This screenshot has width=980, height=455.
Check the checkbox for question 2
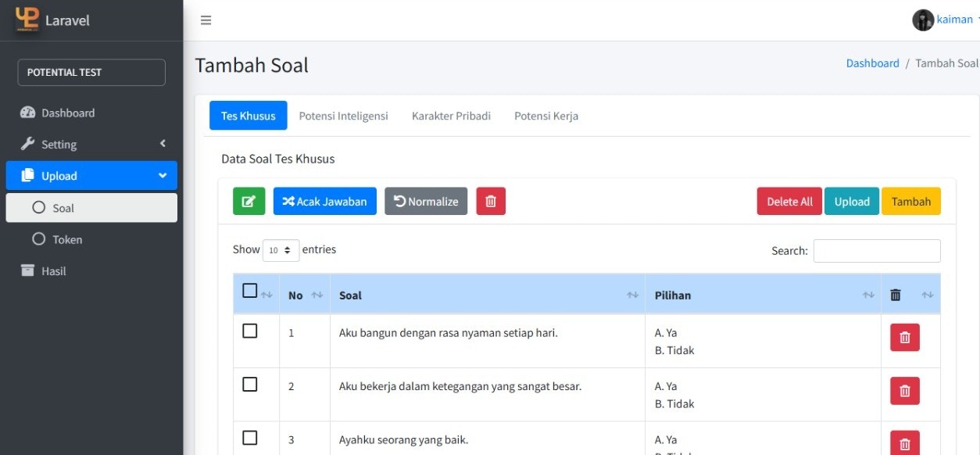(250, 384)
